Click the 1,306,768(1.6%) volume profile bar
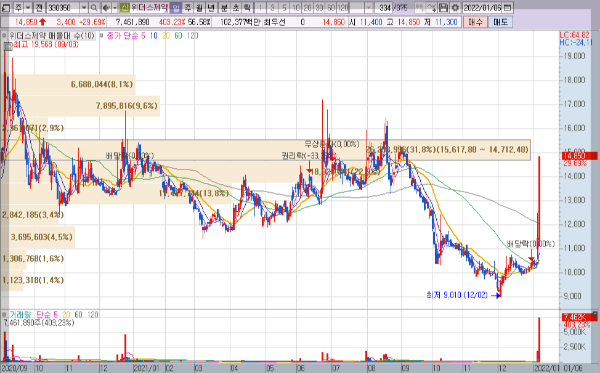The width and height of the screenshot is (600, 373). [14, 259]
